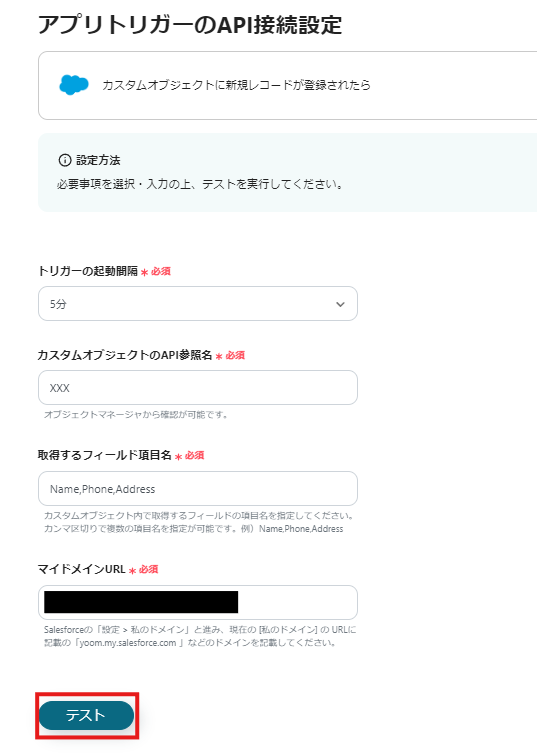Click the カンマ区切りで複数の項目名 hint text
The width and height of the screenshot is (537, 755).
[194, 529]
